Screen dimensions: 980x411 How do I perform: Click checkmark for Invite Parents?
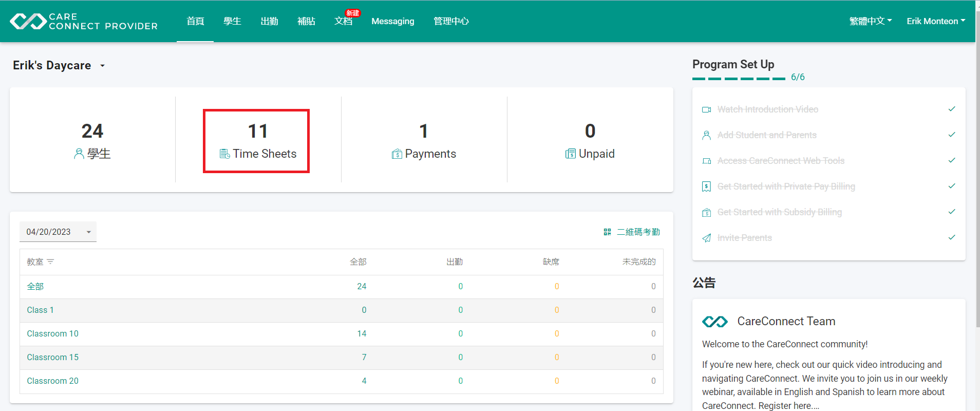click(x=952, y=237)
